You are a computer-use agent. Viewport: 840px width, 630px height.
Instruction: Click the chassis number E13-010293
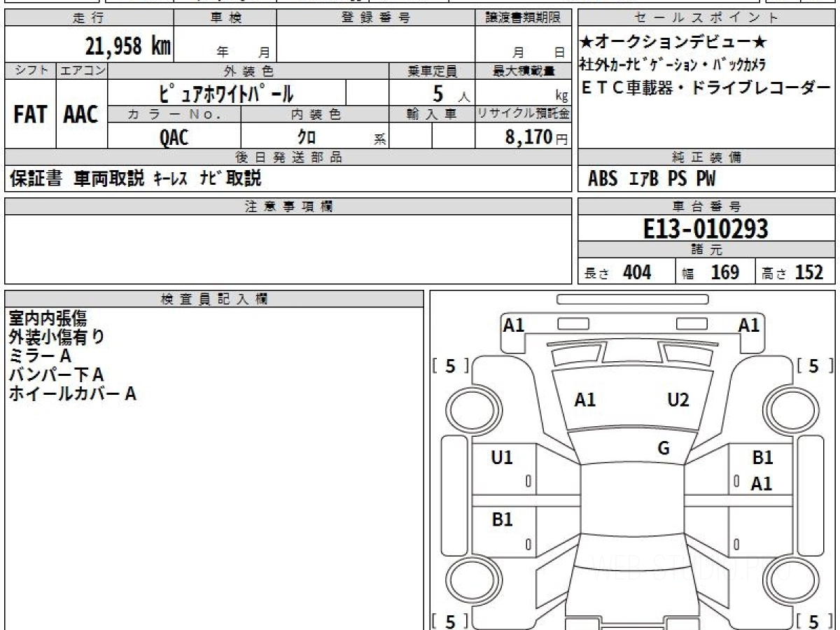[x=706, y=228]
